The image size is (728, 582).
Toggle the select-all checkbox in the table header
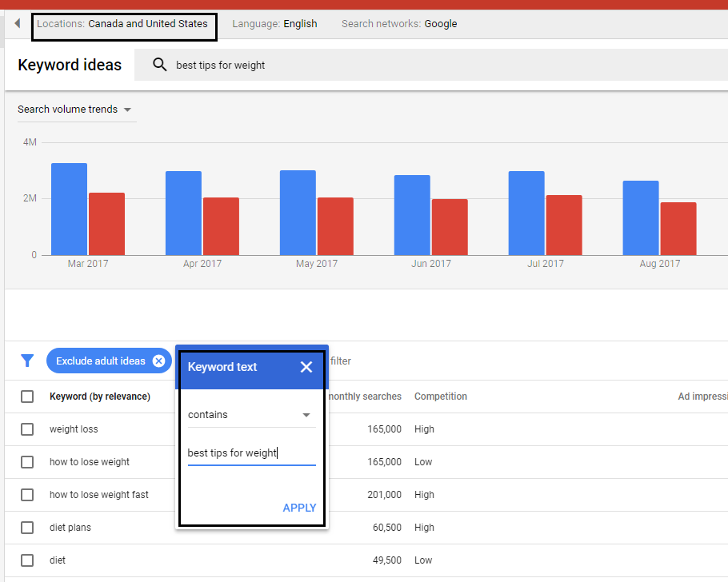pyautogui.click(x=27, y=396)
